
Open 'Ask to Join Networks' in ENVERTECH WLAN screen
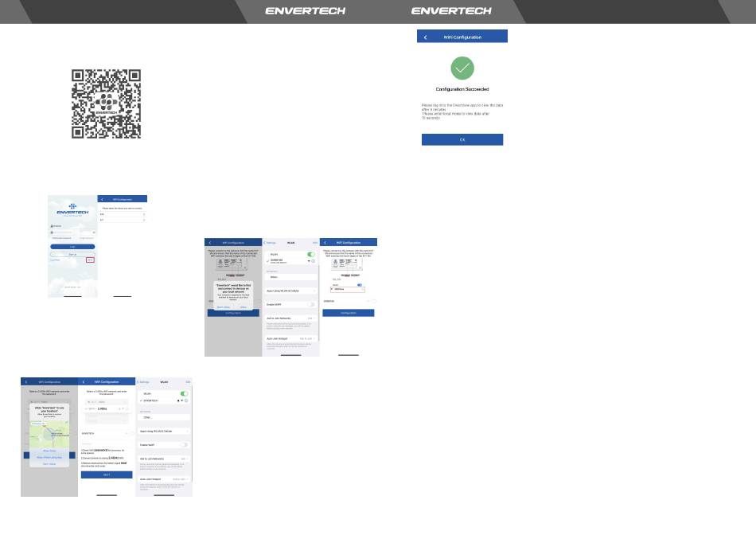click(x=164, y=459)
